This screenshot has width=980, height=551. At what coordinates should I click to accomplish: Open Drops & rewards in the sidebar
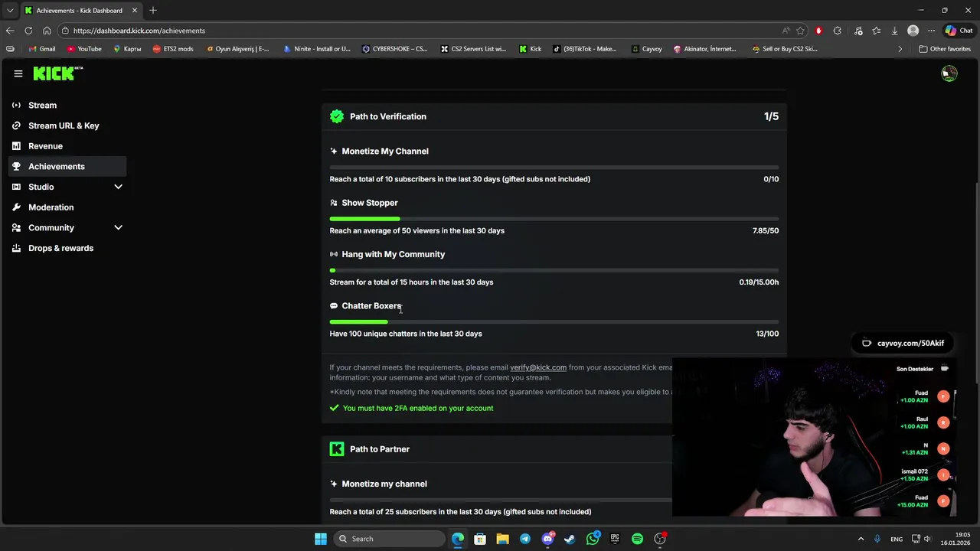pyautogui.click(x=67, y=248)
